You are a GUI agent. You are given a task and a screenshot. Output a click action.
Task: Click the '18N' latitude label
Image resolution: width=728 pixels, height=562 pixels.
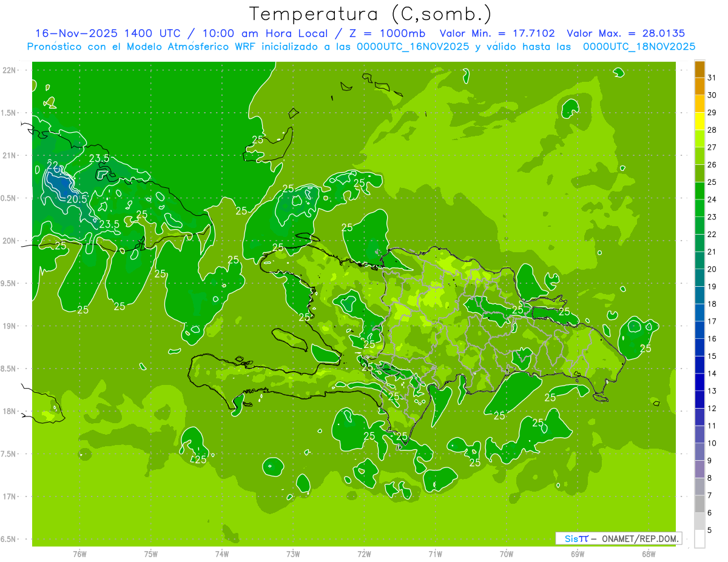tap(10, 411)
